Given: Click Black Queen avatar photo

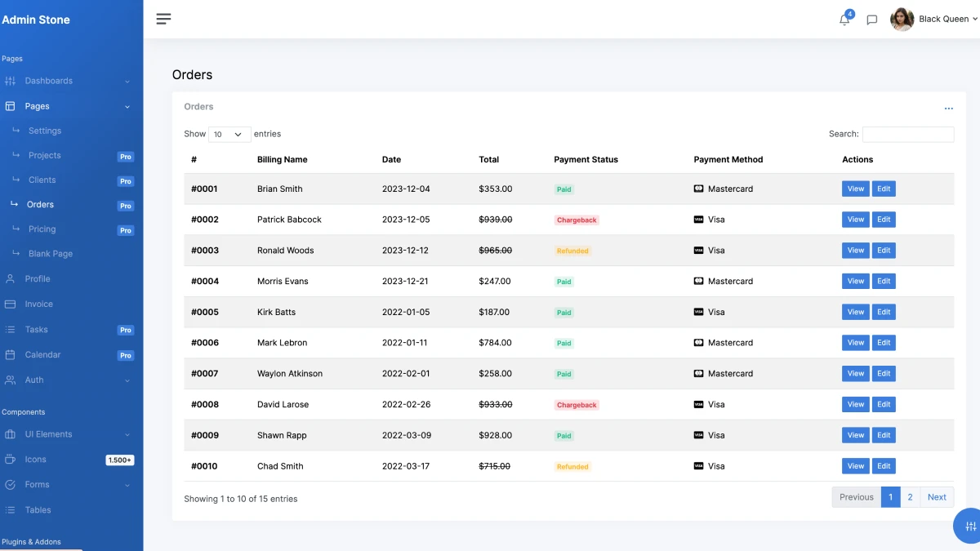Looking at the screenshot, I should [902, 19].
